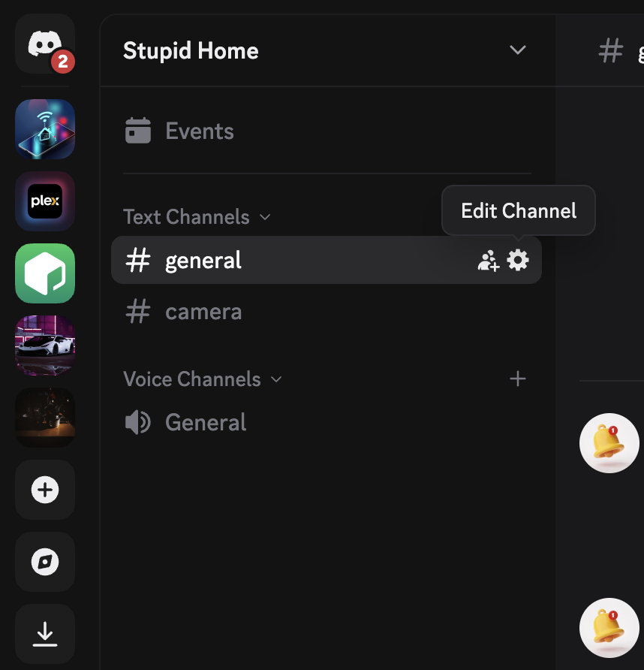Image resolution: width=644 pixels, height=670 pixels.
Task: Collapse the Text Channels category
Action: click(197, 216)
